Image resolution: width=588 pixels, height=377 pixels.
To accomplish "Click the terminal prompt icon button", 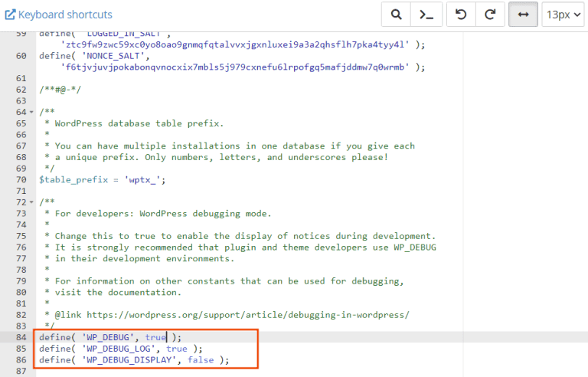I will (426, 15).
